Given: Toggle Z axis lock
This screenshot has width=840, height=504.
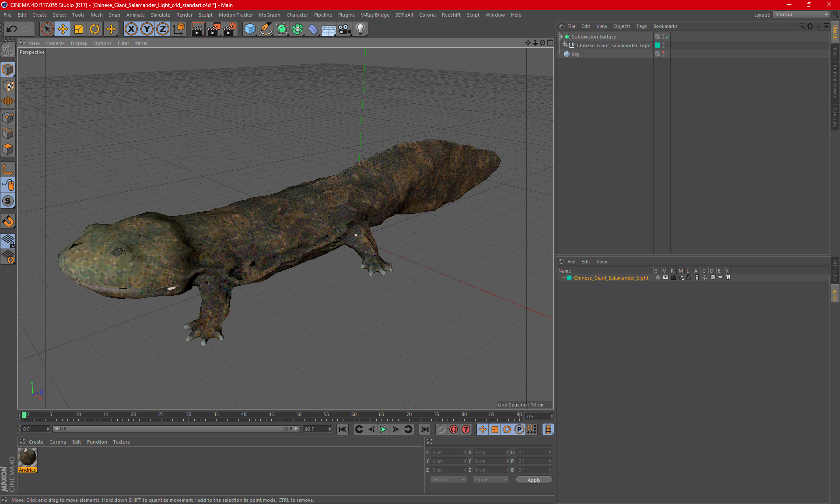Looking at the screenshot, I should 163,29.
